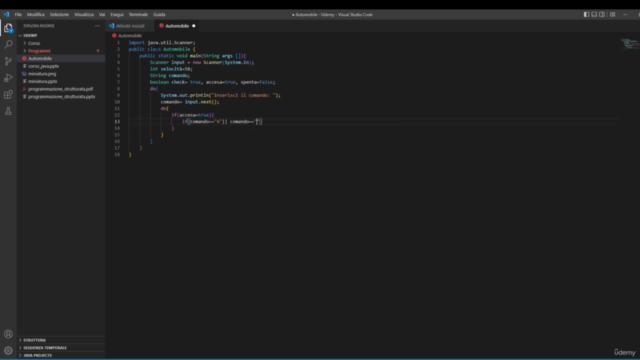
Task: Open the File menu
Action: 18,14
